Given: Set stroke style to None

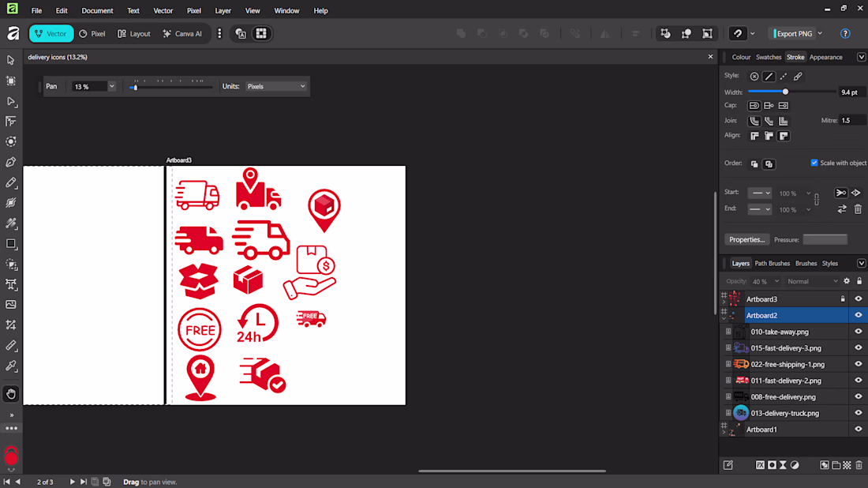Looking at the screenshot, I should [x=754, y=77].
